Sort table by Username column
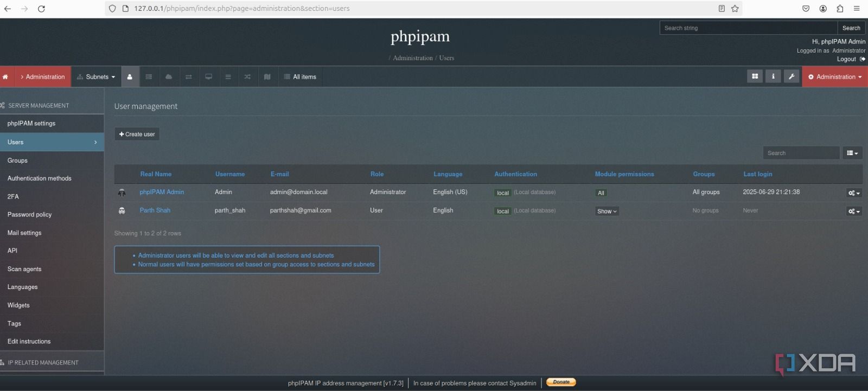This screenshot has height=391, width=868. coord(230,174)
